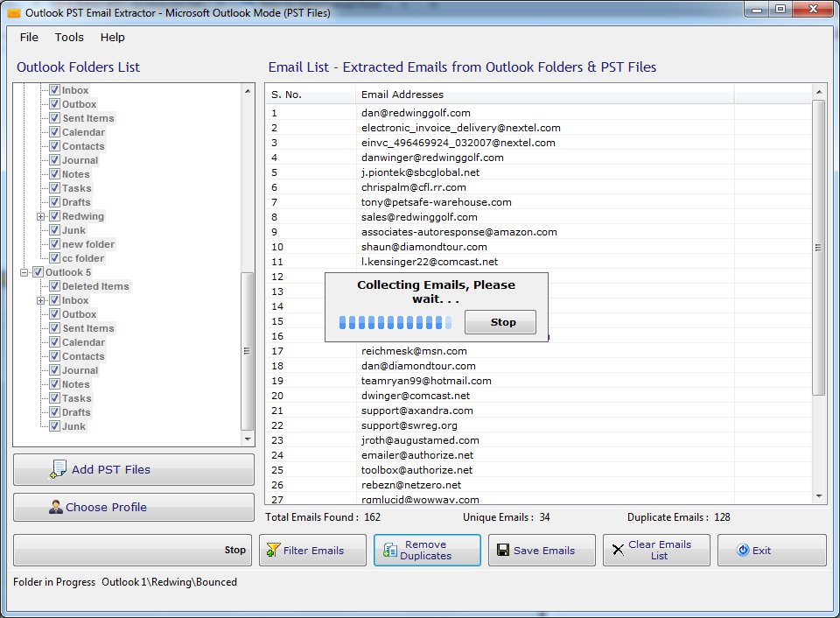The width and height of the screenshot is (840, 618).
Task: Select email toolbox@authorize.net
Action: coord(416,469)
